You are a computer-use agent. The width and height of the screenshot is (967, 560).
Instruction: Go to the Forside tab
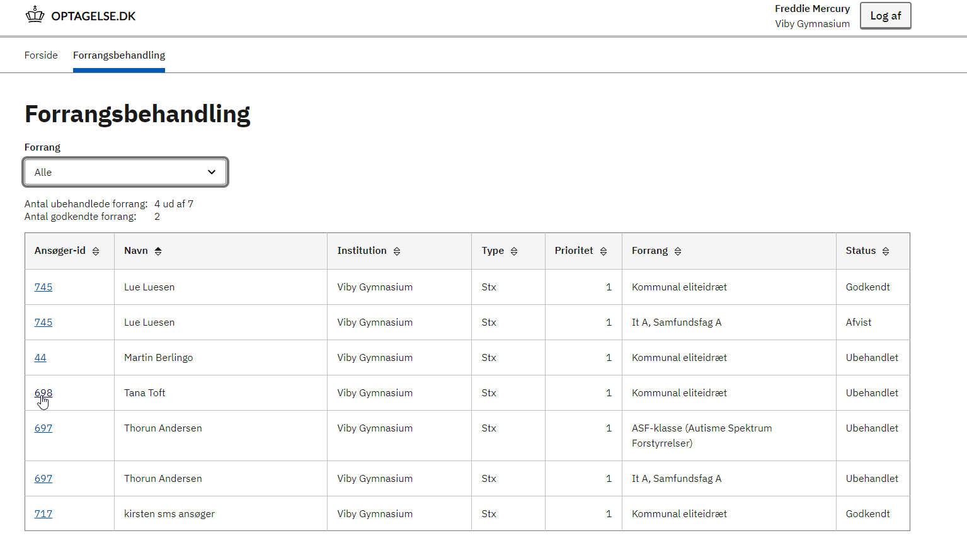(41, 55)
